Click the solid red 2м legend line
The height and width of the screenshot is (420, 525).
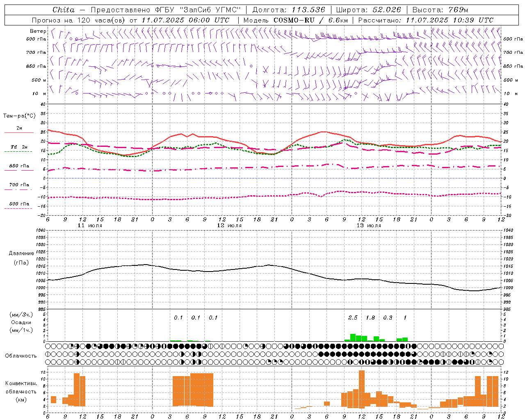point(19,132)
